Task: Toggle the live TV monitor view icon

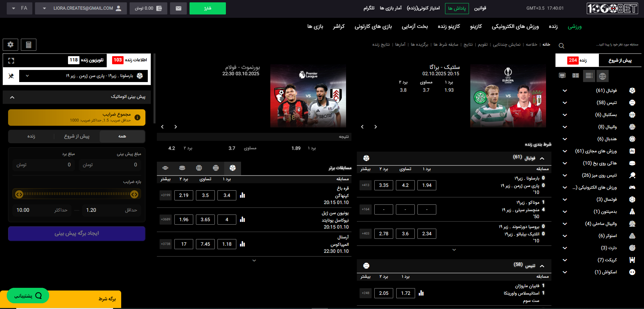Action: coord(562,76)
